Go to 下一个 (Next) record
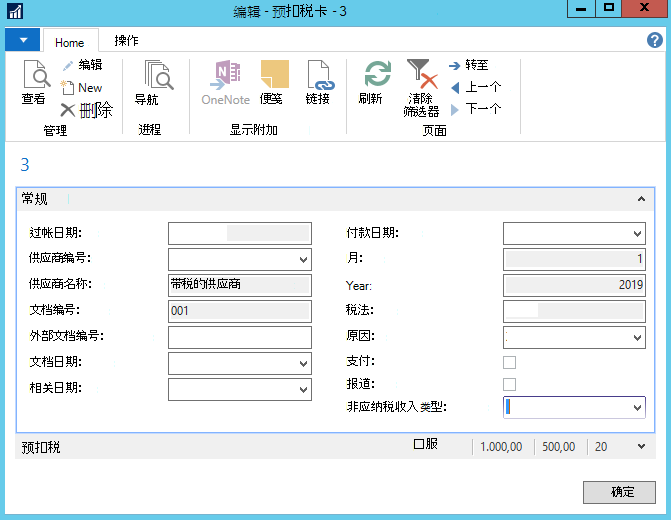 (x=475, y=109)
